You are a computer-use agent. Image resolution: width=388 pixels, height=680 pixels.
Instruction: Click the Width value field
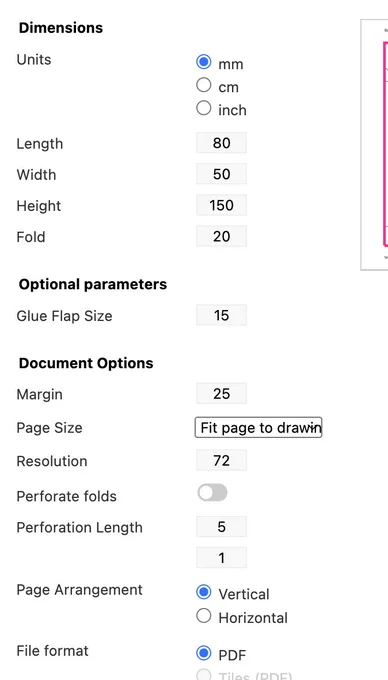click(x=222, y=174)
